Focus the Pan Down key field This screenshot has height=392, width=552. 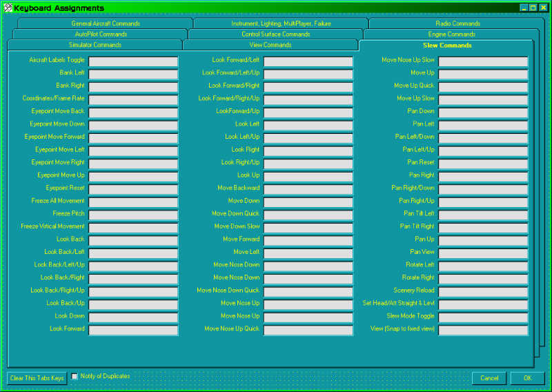click(x=483, y=112)
